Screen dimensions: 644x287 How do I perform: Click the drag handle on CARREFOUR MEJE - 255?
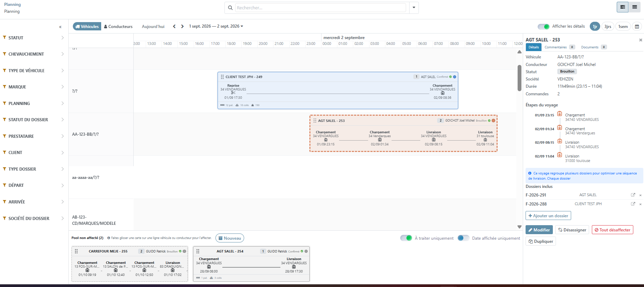(76, 251)
